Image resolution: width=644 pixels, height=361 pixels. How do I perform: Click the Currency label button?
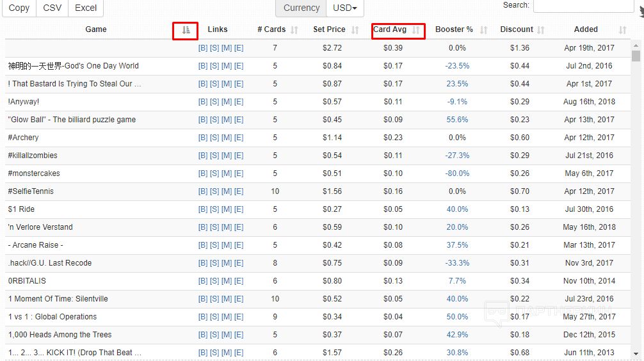point(301,8)
